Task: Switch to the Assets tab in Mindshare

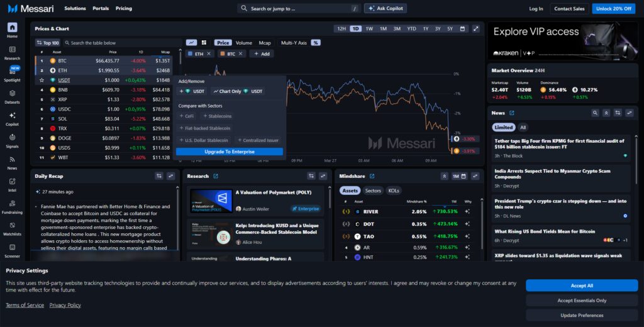Action: (x=350, y=191)
